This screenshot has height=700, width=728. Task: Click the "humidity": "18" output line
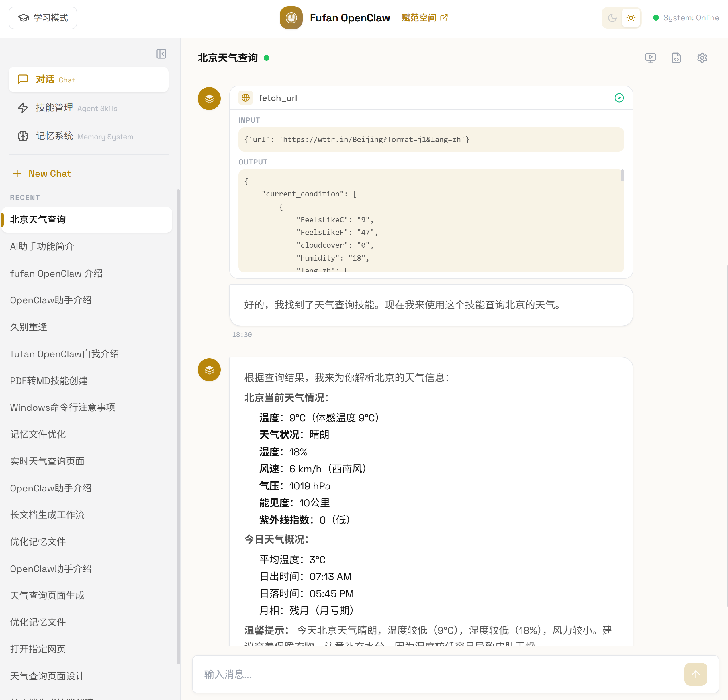(x=333, y=258)
